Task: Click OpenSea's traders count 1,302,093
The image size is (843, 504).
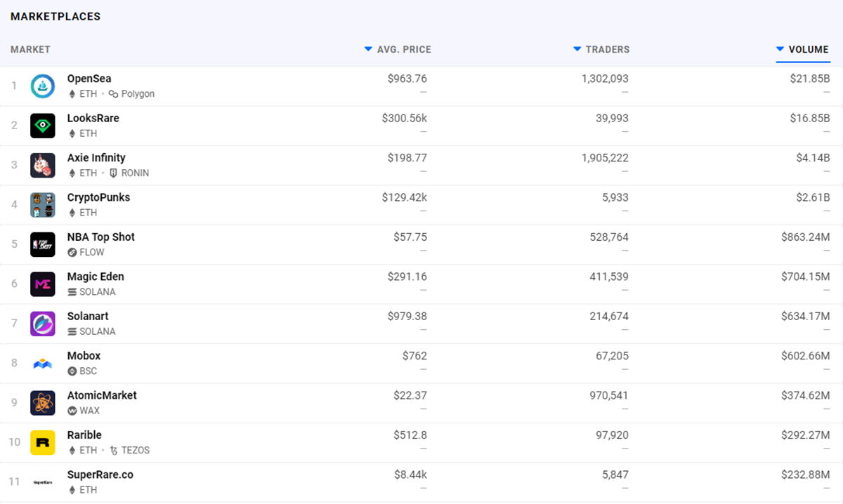Action: (605, 79)
